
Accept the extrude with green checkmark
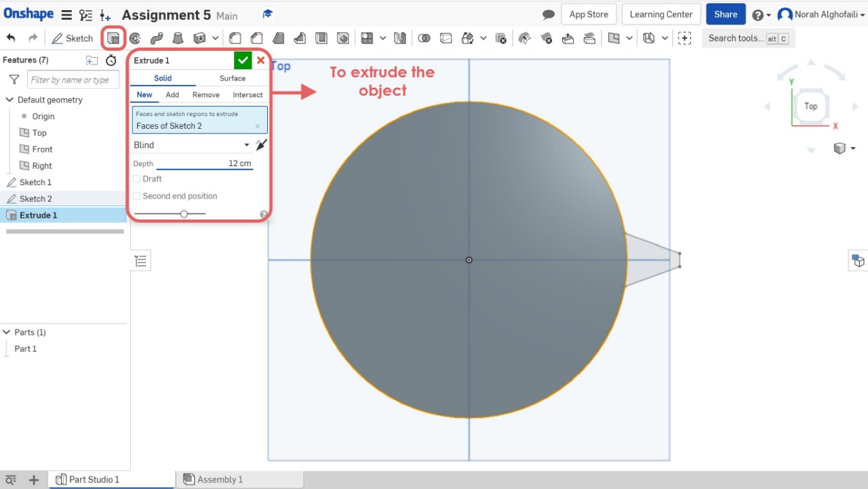point(243,60)
